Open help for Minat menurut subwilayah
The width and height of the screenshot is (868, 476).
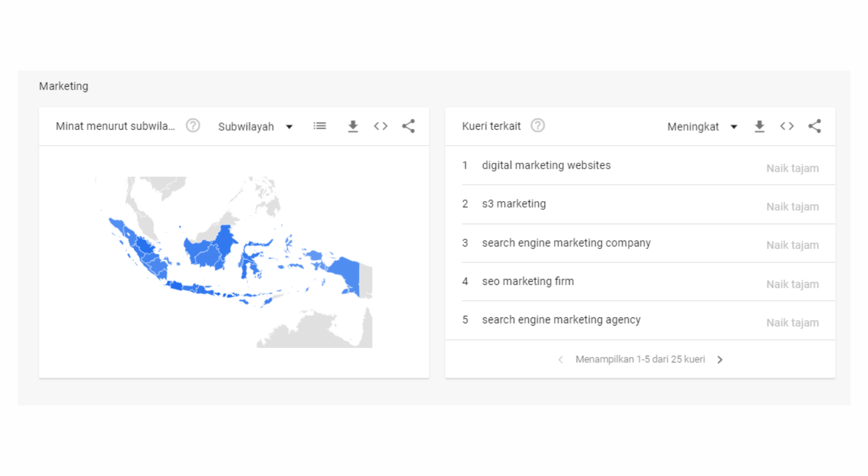click(x=193, y=126)
